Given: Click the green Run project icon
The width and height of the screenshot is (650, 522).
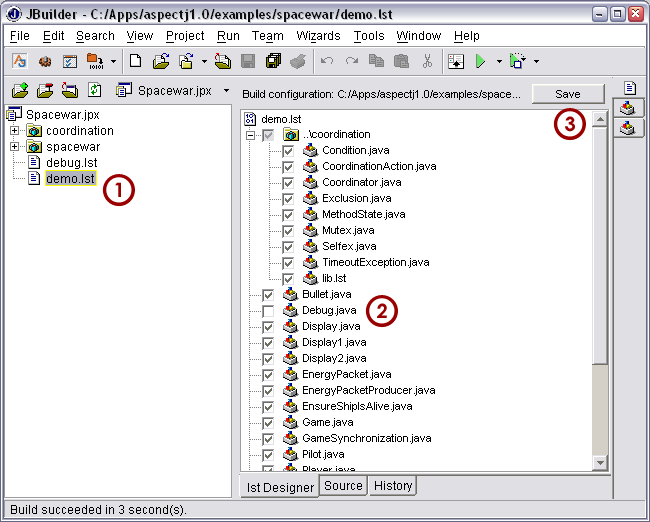Looking at the screenshot, I should [481, 61].
